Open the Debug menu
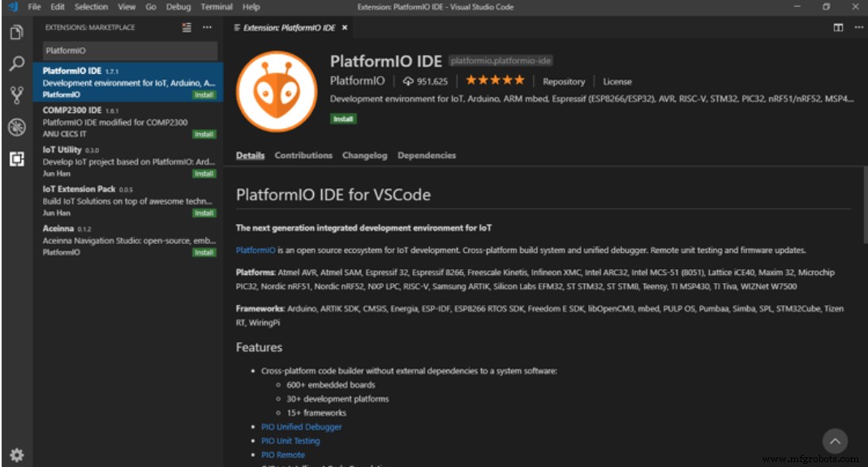 179,6
